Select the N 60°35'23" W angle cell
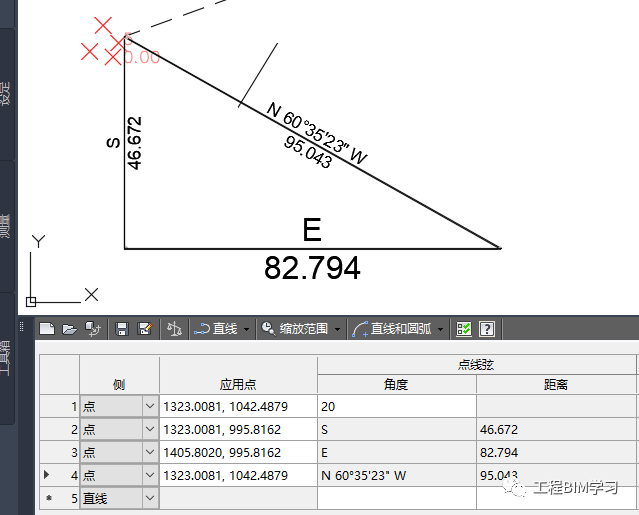 pos(397,475)
